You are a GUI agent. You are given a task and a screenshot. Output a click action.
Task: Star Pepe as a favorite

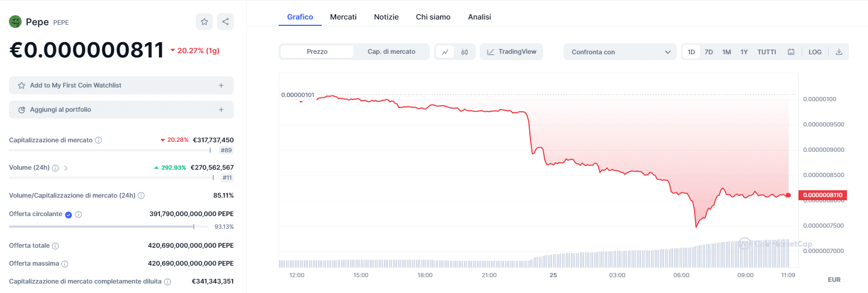click(x=204, y=22)
